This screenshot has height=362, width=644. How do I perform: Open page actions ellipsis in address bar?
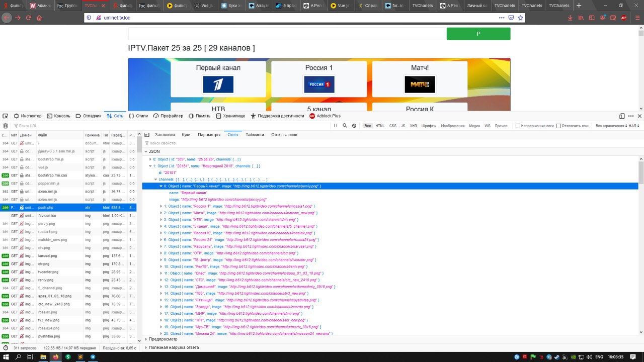[502, 18]
